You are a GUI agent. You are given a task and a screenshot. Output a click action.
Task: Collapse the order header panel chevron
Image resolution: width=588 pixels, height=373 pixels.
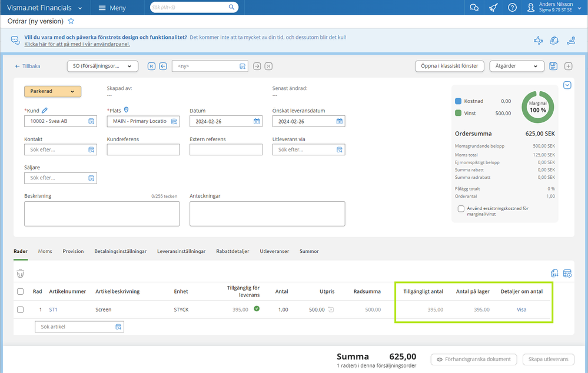(567, 85)
